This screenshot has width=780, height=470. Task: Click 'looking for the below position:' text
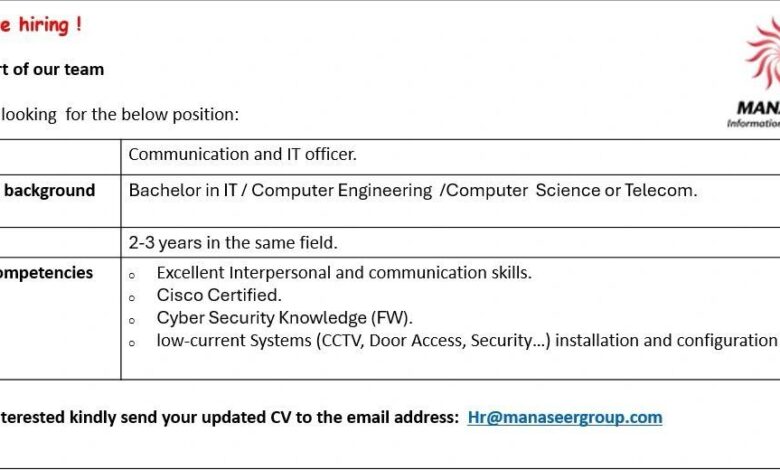[120, 114]
